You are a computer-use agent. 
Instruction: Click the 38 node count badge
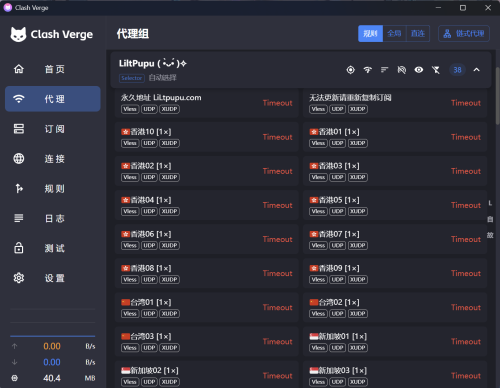click(457, 70)
